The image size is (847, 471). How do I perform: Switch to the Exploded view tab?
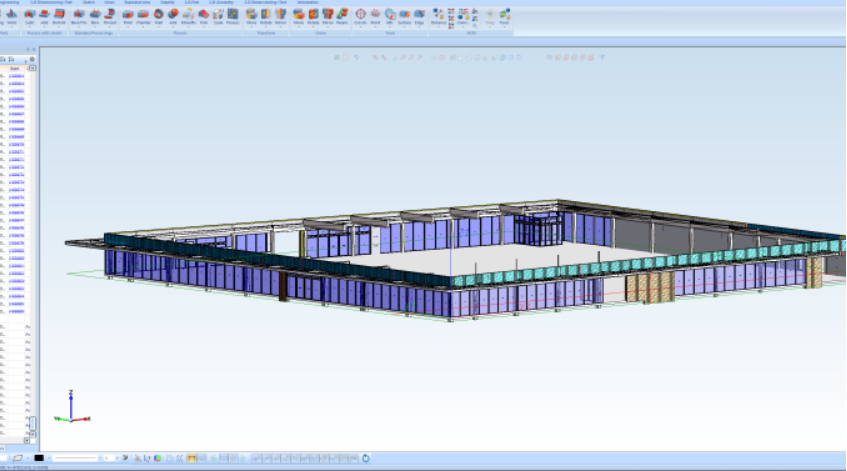pos(137,3)
